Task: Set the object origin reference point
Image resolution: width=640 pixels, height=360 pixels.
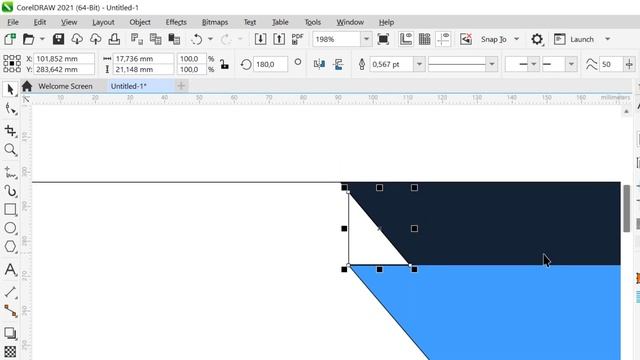Action: pyautogui.click(x=12, y=64)
